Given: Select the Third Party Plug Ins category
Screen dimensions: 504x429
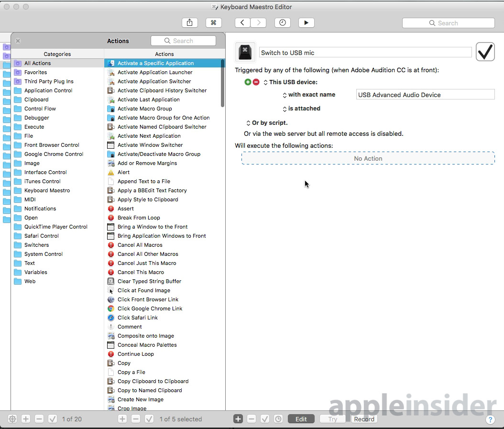Looking at the screenshot, I should (x=57, y=81).
